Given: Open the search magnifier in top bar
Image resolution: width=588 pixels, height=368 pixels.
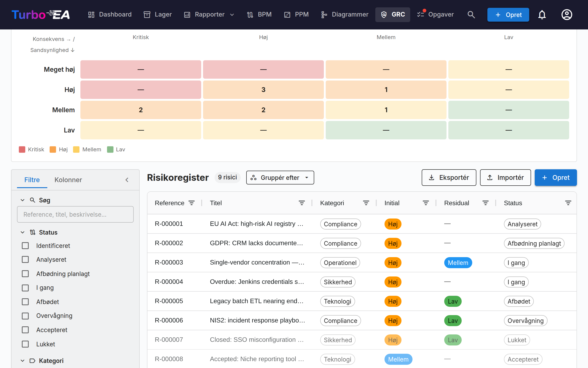Looking at the screenshot, I should pyautogui.click(x=471, y=14).
